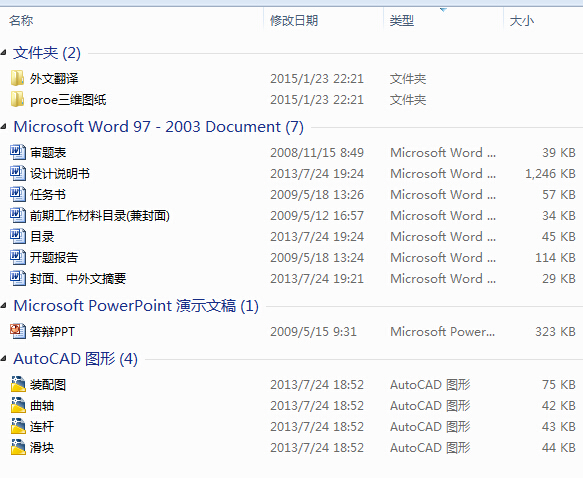583x478 pixels.
Task: Collapse the Microsoft Word 97 - 2003 Document group
Action: click(4, 127)
